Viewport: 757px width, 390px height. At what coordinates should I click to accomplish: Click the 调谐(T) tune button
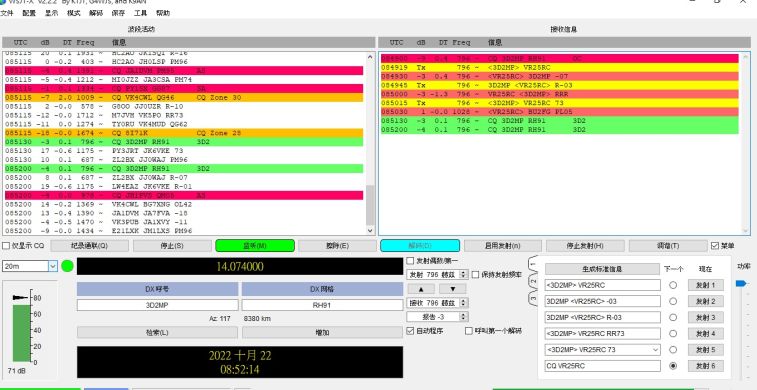(668, 246)
